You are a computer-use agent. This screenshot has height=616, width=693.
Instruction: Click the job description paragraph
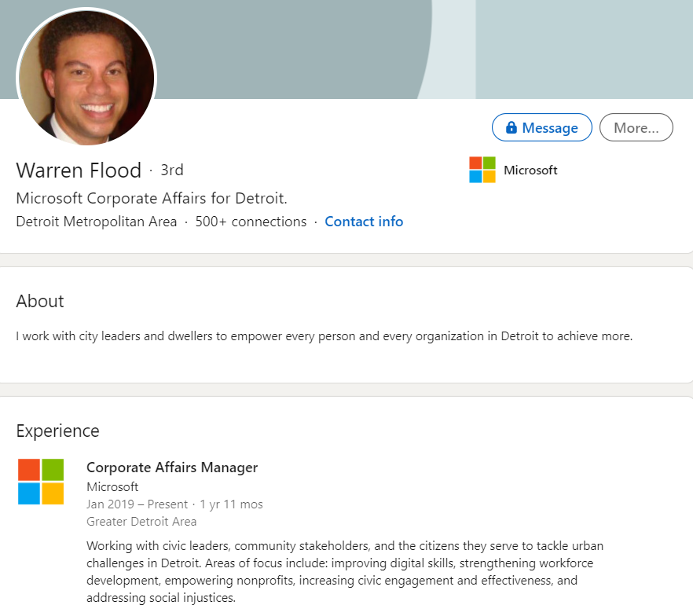tap(345, 572)
